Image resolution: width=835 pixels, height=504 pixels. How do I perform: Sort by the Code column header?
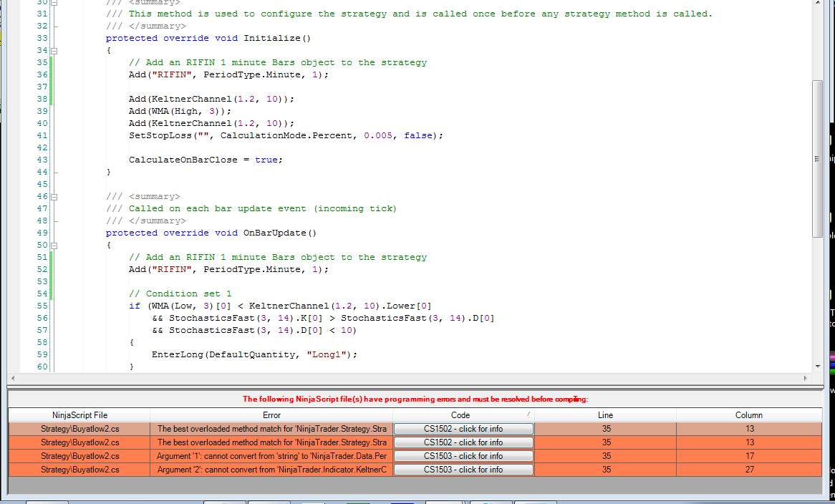(x=460, y=415)
